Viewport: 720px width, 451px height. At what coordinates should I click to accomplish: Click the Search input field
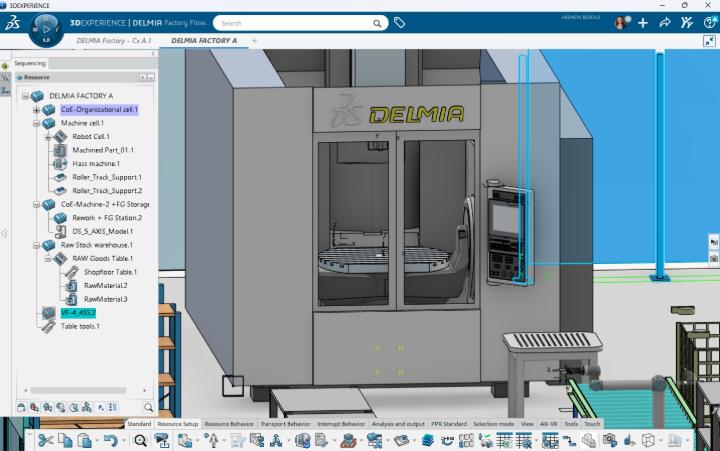click(x=300, y=22)
